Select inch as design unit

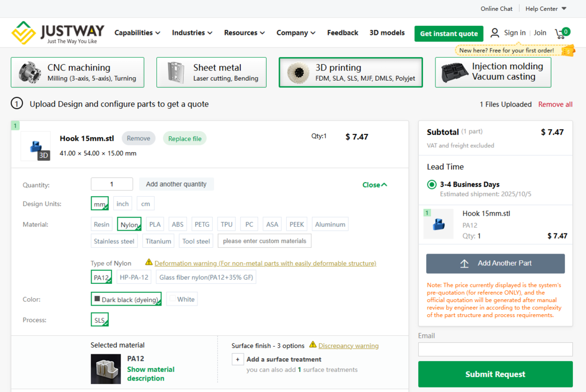tap(122, 204)
